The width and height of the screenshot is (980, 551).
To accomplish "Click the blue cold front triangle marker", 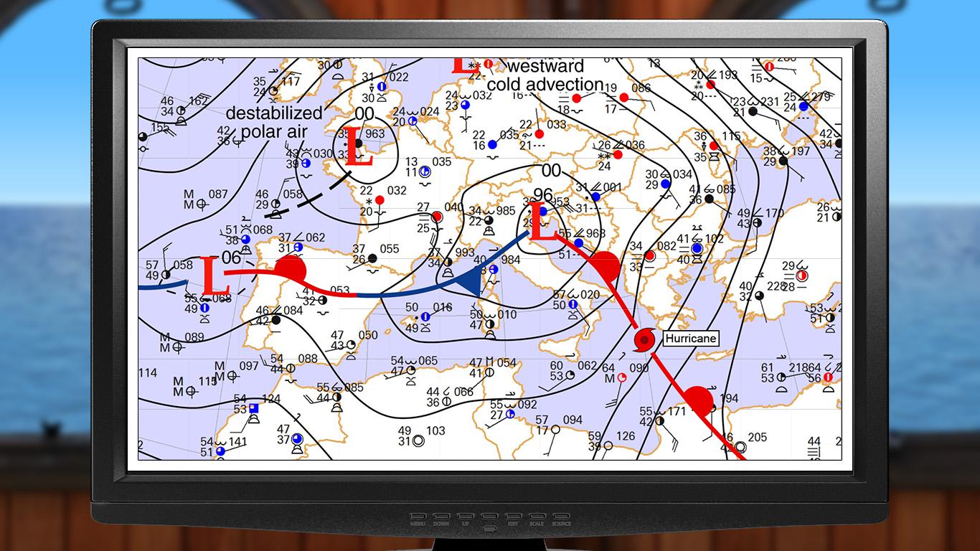I will (468, 281).
